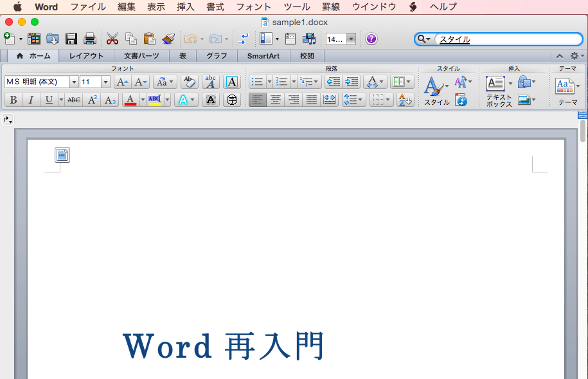Align text left
This screenshot has width=588, height=379.
258,100
